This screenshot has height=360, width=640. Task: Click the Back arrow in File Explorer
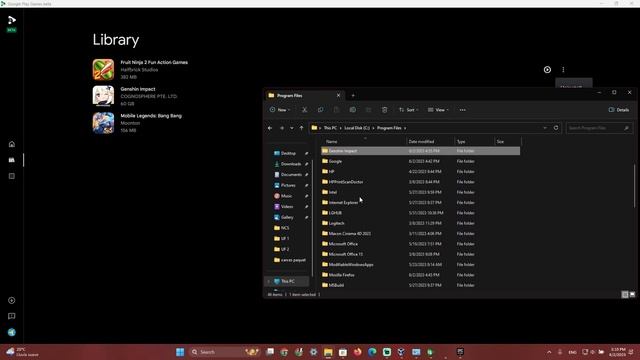pyautogui.click(x=270, y=128)
